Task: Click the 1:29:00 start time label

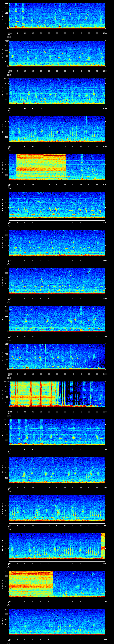Action: pos(9,601)
